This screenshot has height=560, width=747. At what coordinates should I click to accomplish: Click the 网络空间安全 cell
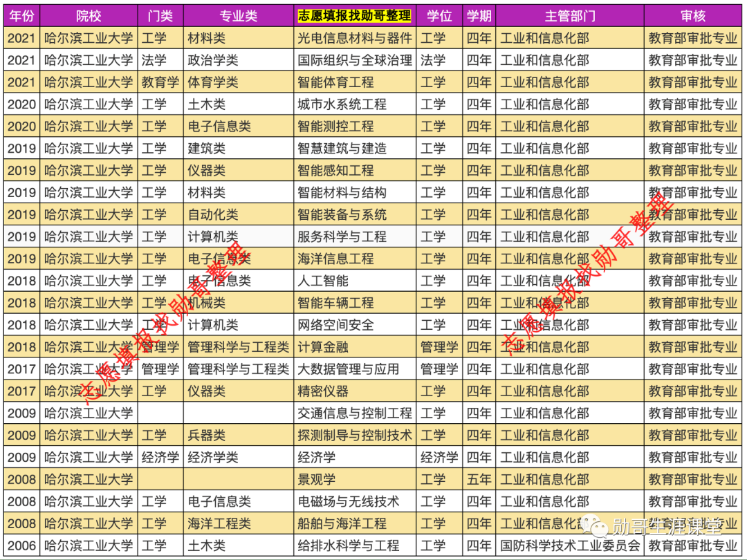point(354,325)
